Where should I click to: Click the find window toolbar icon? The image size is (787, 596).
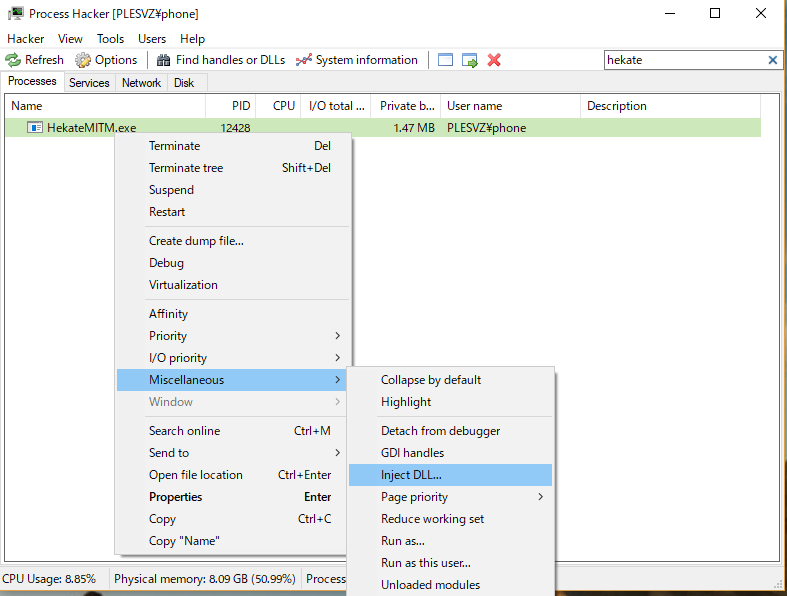445,60
